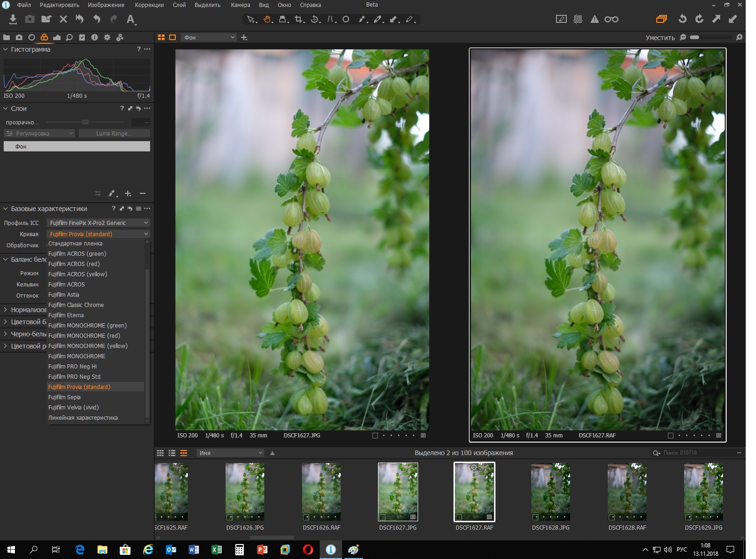The height and width of the screenshot is (559, 756).
Task: Open the Details magnifier tool tab
Action: (x=69, y=37)
